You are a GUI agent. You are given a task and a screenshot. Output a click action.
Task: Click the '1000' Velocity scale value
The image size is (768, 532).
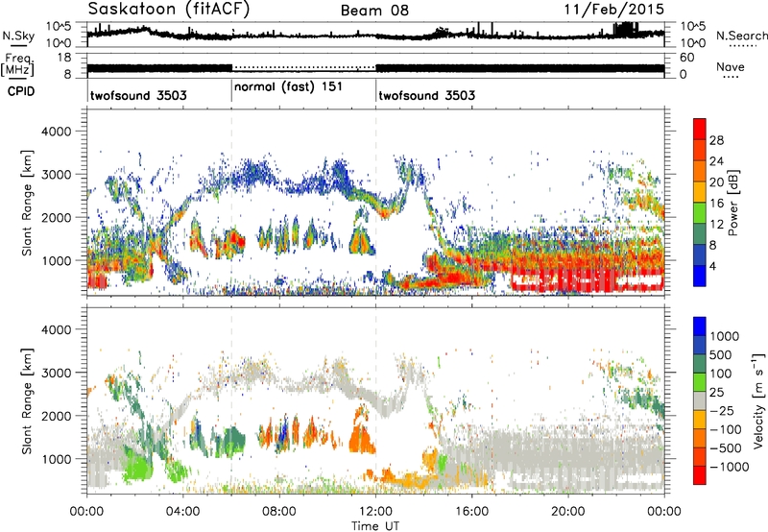[725, 336]
